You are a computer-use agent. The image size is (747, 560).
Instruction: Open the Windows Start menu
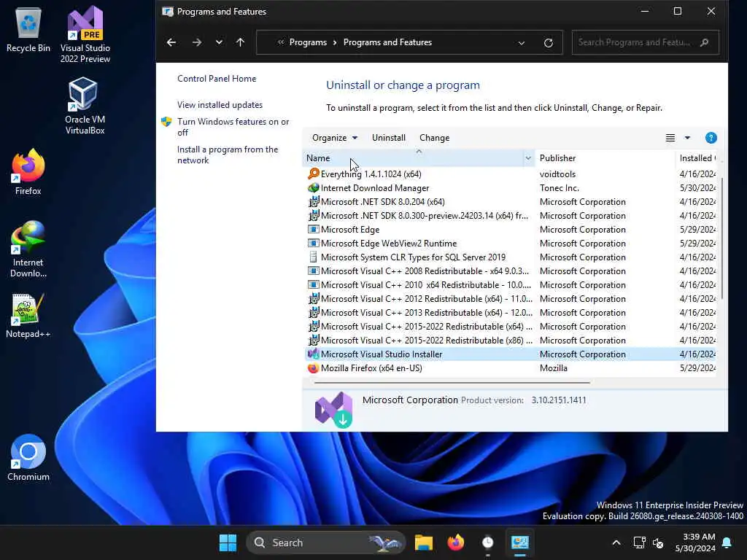pyautogui.click(x=228, y=542)
